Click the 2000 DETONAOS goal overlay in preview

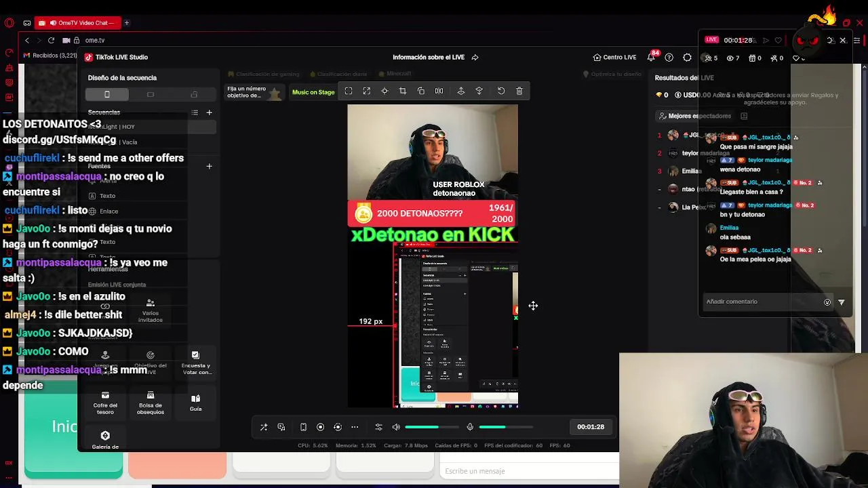433,213
